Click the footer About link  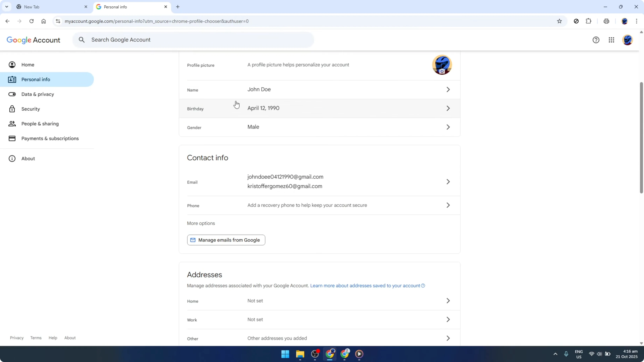click(70, 338)
